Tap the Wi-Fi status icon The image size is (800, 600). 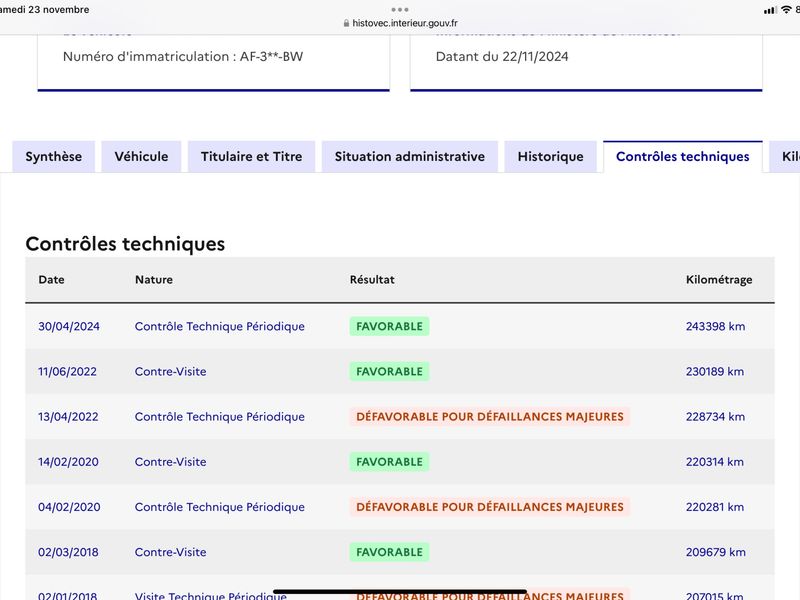(x=786, y=9)
